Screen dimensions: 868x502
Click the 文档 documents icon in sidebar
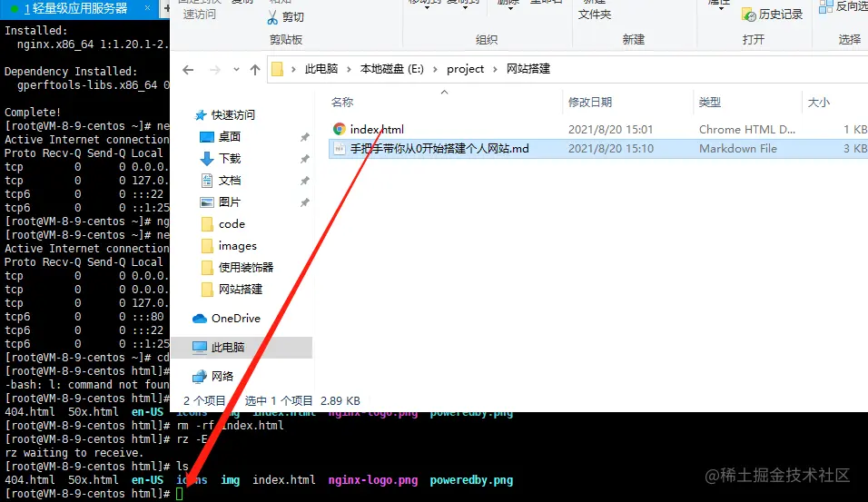206,181
